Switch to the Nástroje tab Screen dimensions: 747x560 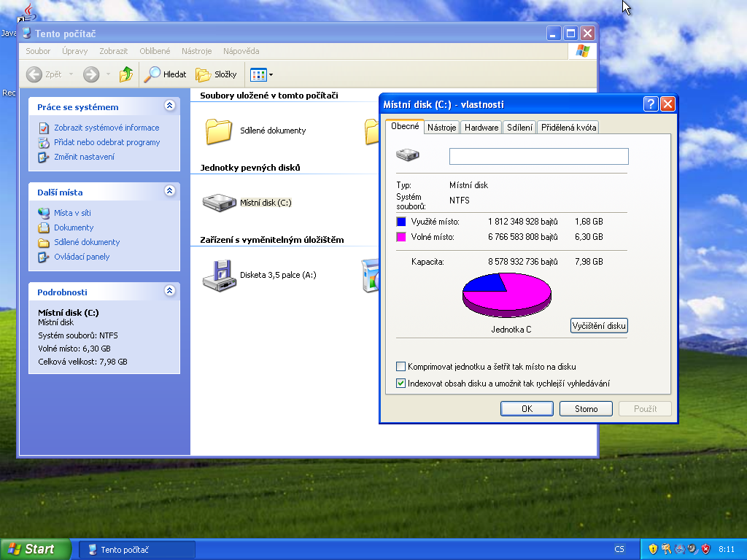coord(442,128)
